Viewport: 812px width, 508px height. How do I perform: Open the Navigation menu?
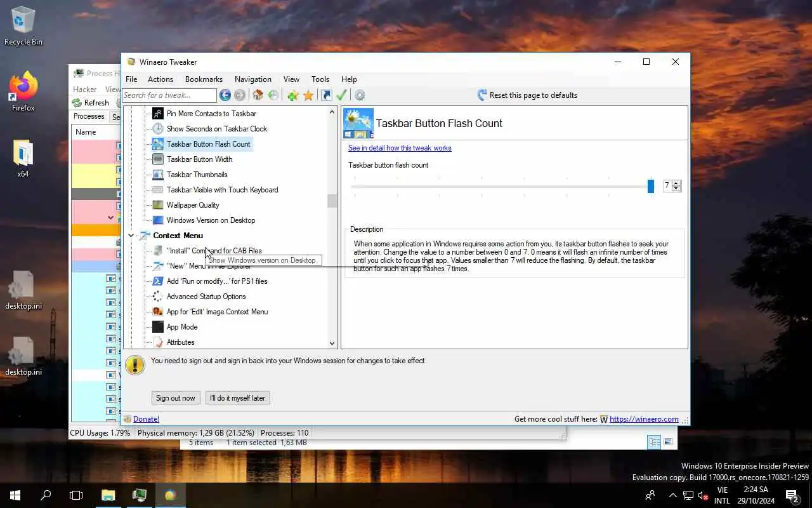(253, 79)
